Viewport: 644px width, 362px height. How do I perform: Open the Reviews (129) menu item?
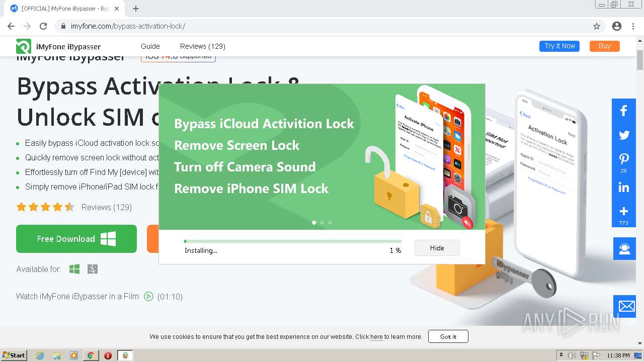pos(203,46)
